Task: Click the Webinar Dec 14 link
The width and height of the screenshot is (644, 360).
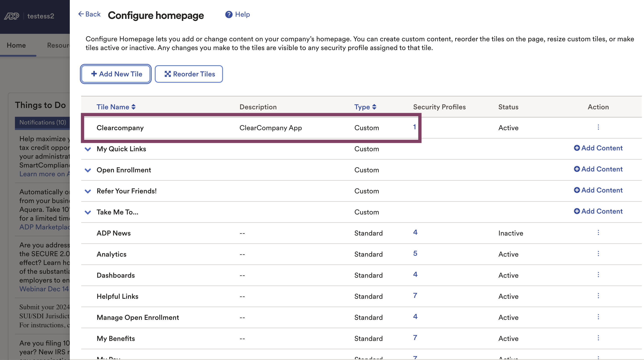Action: [44, 289]
